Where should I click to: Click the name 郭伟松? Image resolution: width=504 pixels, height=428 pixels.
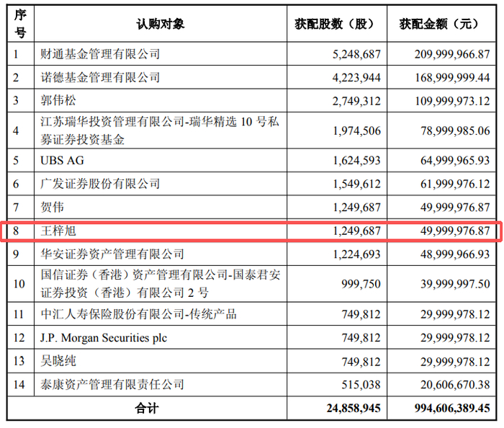coord(58,101)
